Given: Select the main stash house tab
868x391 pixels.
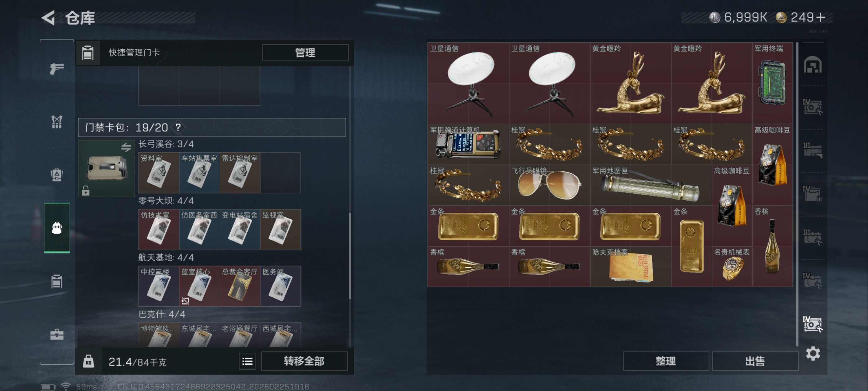Looking at the screenshot, I should (x=813, y=65).
